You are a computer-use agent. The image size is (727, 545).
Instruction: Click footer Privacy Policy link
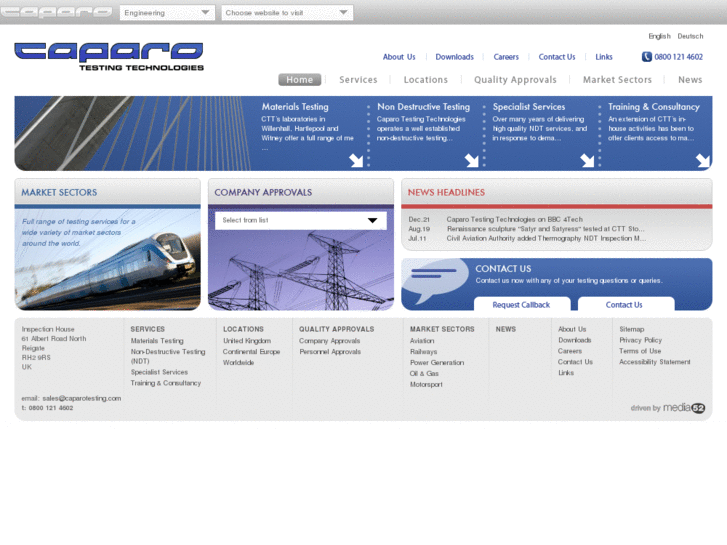tap(640, 340)
